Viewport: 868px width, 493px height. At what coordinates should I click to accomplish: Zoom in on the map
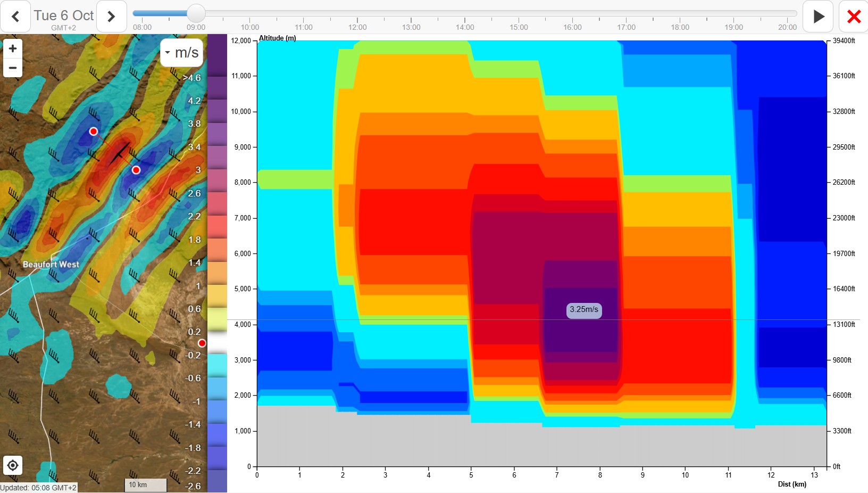13,48
